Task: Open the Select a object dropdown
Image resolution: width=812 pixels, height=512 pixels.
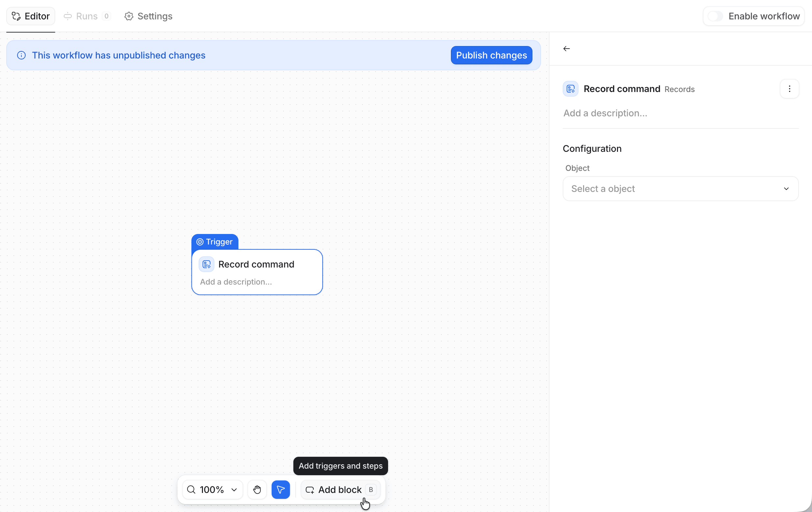Action: [680, 189]
